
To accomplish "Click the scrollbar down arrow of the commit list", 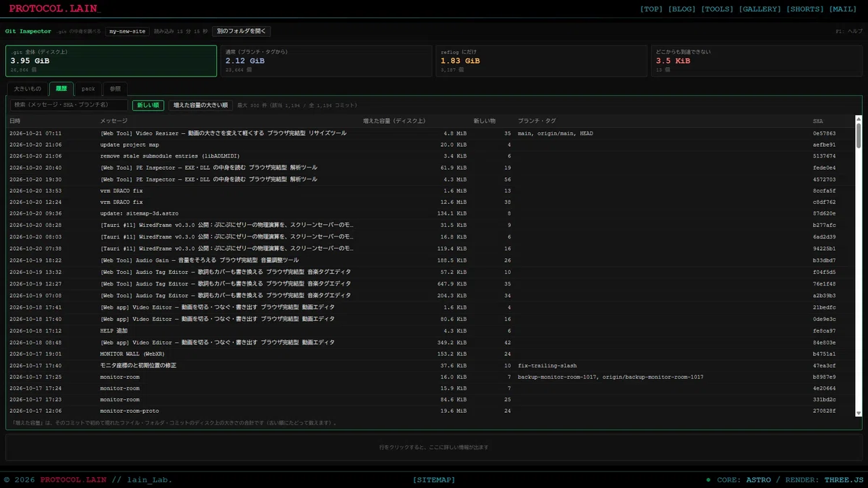I will coord(859,413).
